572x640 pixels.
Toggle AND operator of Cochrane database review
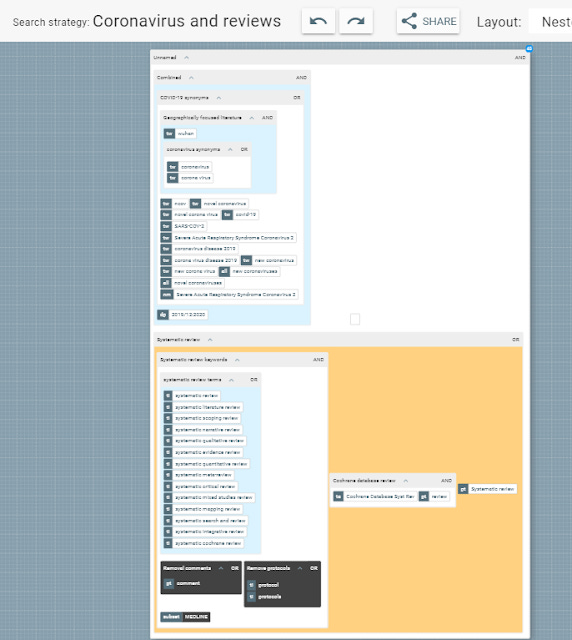pos(446,481)
